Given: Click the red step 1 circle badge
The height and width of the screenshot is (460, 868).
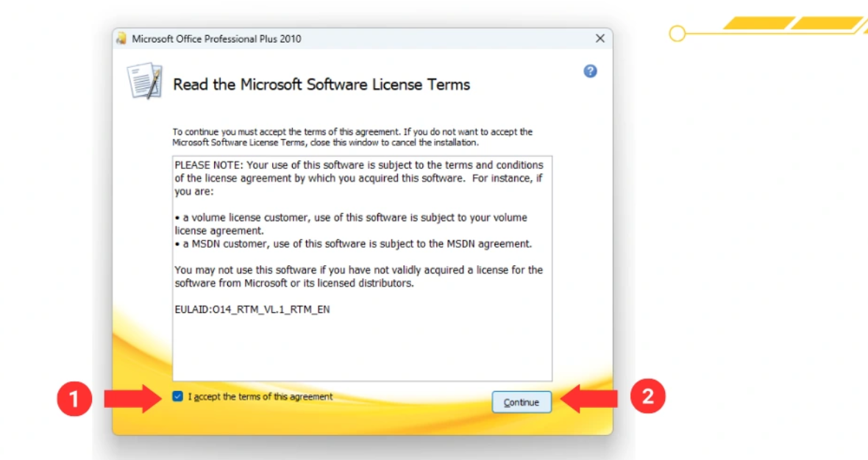Looking at the screenshot, I should click(74, 398).
